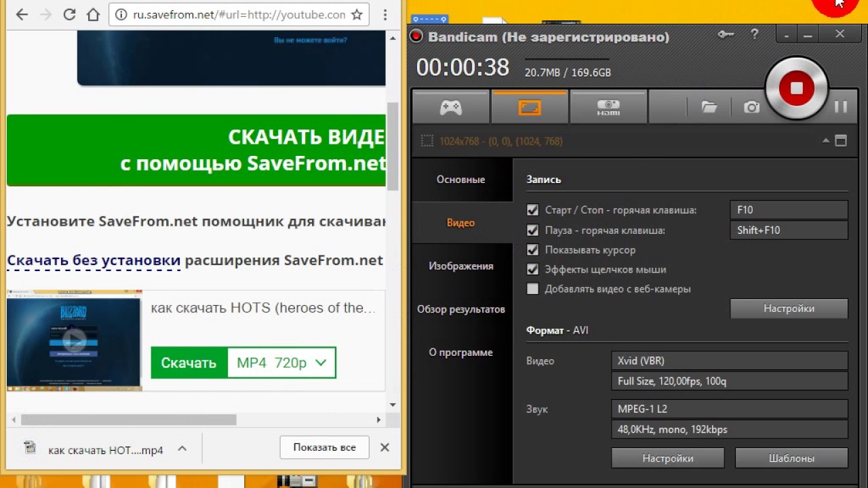Collapse the Bandicam panel with up arrow
The width and height of the screenshot is (868, 488).
point(826,141)
